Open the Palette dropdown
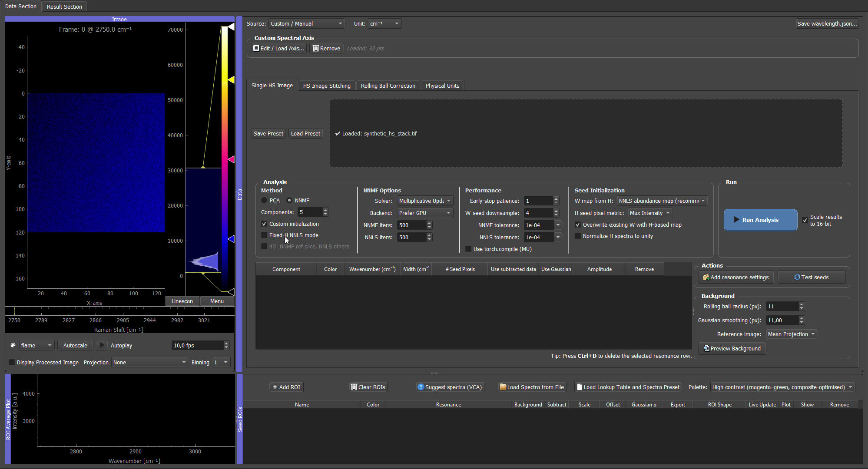 (x=783, y=387)
